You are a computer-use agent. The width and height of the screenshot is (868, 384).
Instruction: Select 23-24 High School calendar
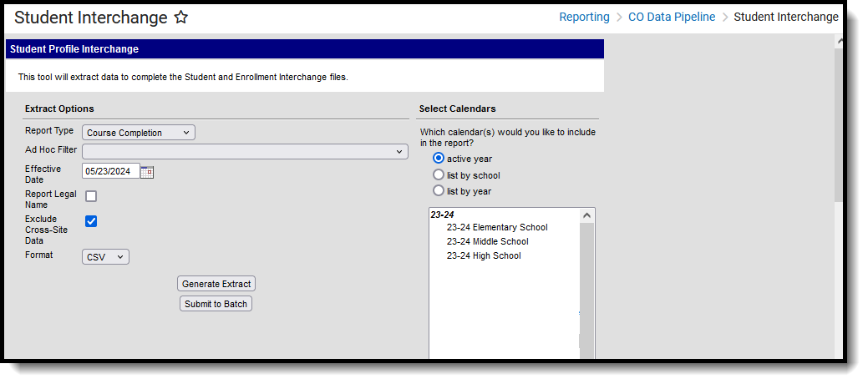tap(483, 256)
